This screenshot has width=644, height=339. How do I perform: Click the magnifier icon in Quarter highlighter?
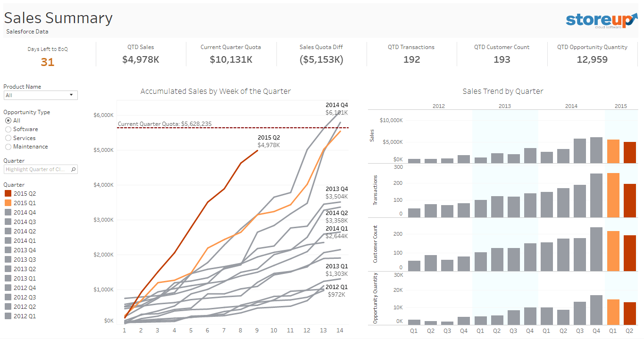(74, 169)
